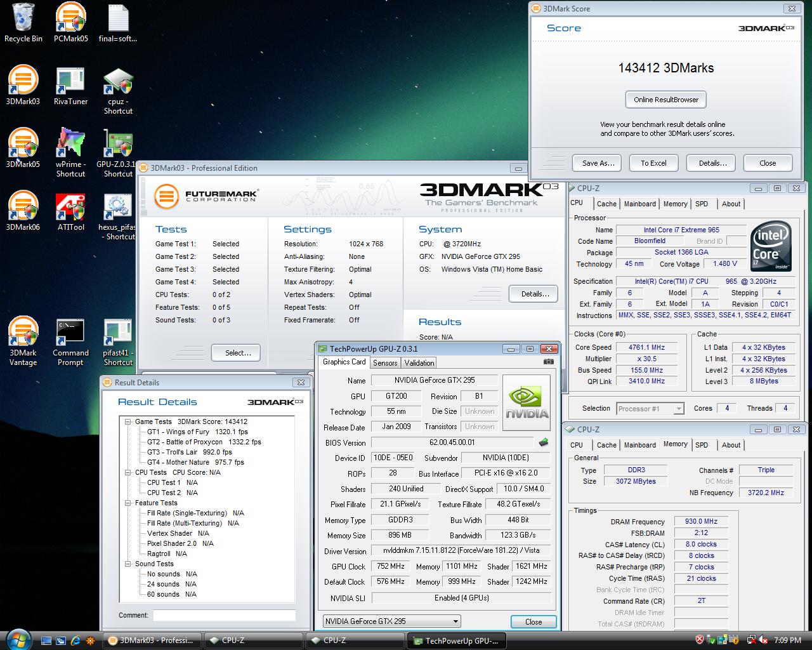812x650 pixels.
Task: Click the 7:09 PM taskbar clock
Action: tap(787, 640)
